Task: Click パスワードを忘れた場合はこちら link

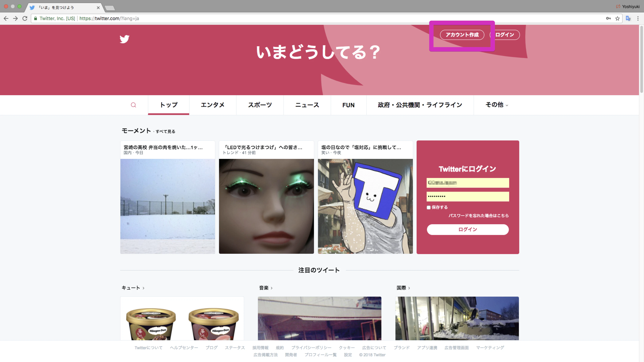Action: (478, 216)
